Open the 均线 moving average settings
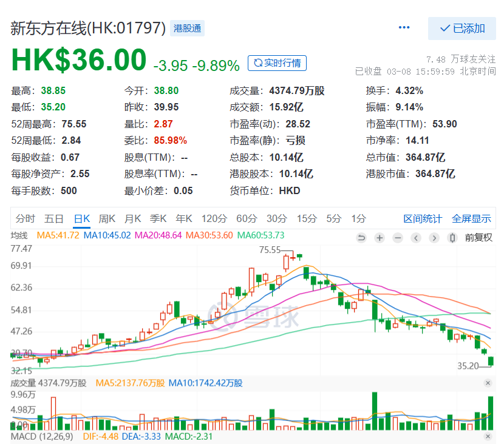 coord(19,235)
